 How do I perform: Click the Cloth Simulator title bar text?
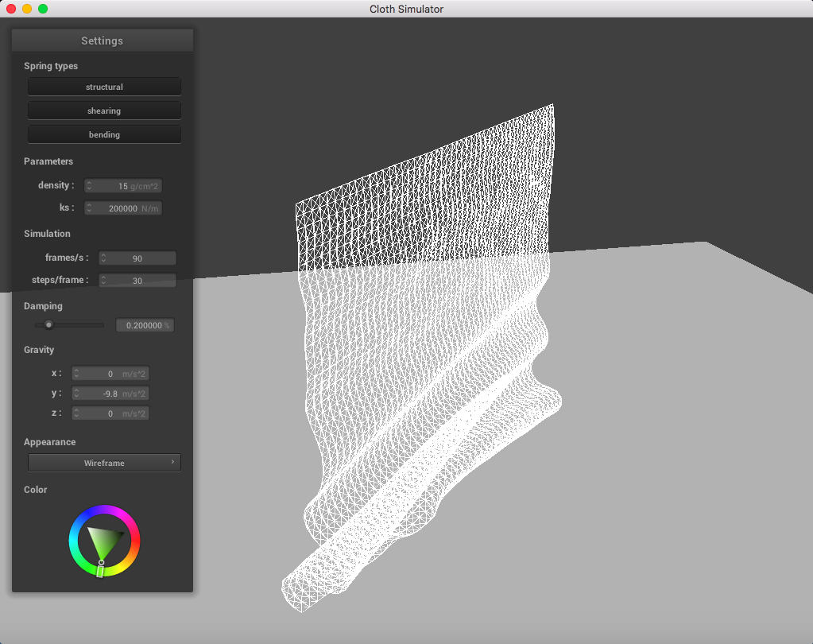pos(407,9)
